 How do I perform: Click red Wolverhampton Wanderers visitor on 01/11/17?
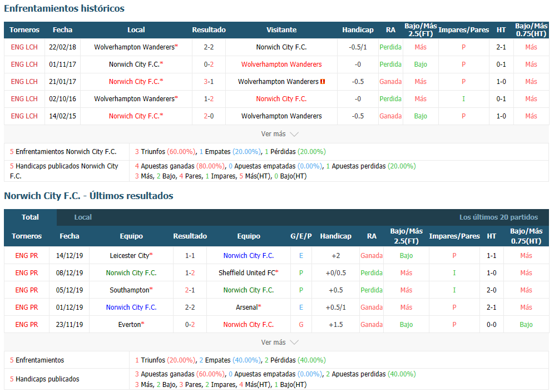281,64
